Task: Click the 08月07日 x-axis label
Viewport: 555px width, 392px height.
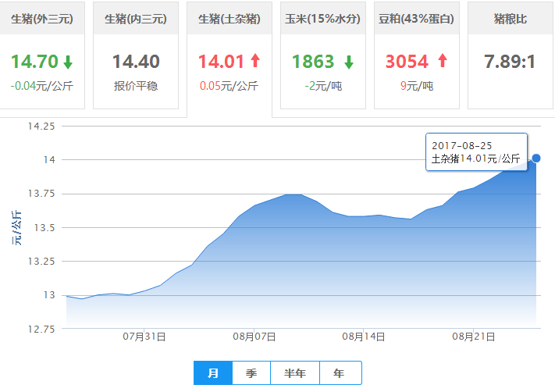Action: tap(255, 337)
